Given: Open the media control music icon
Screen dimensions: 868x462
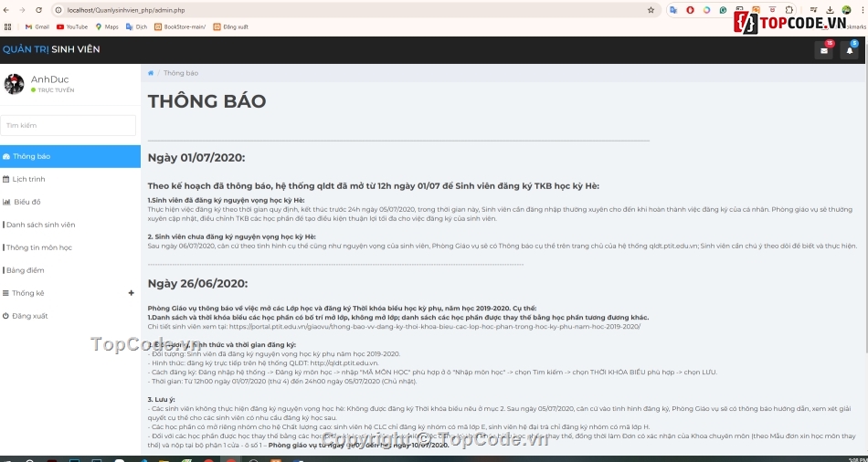Looking at the screenshot, I should coord(813,10).
